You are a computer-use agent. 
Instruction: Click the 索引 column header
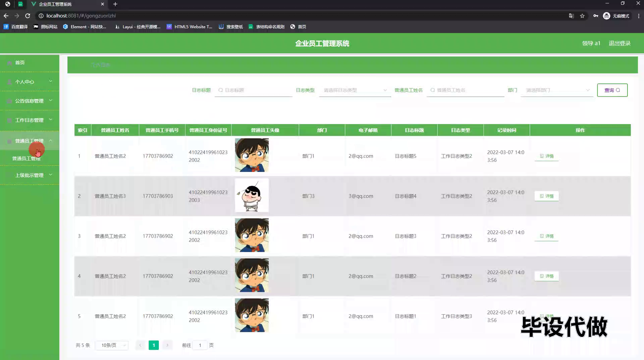point(83,130)
